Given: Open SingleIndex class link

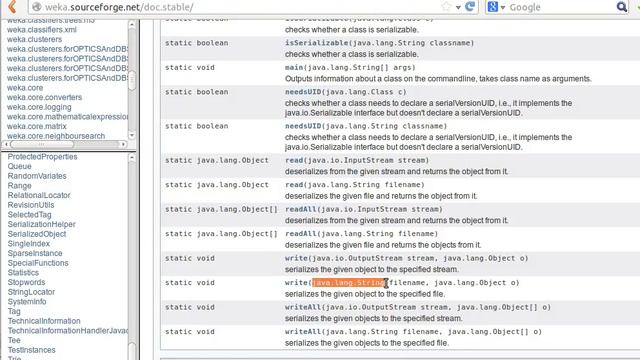Looking at the screenshot, I should click(x=29, y=244).
